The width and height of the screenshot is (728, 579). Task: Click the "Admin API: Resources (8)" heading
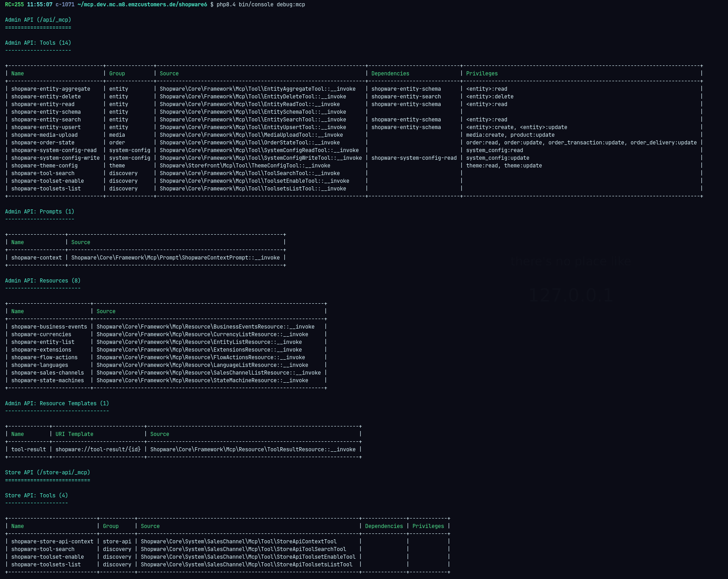point(43,281)
